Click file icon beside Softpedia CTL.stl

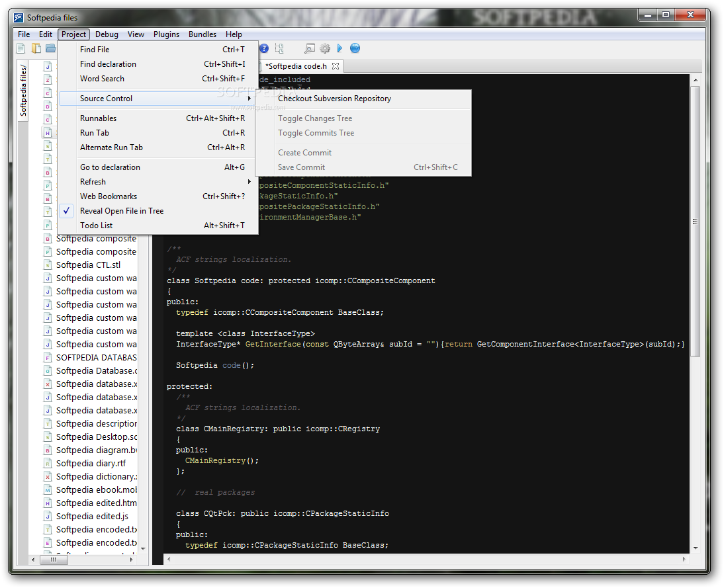click(x=48, y=265)
